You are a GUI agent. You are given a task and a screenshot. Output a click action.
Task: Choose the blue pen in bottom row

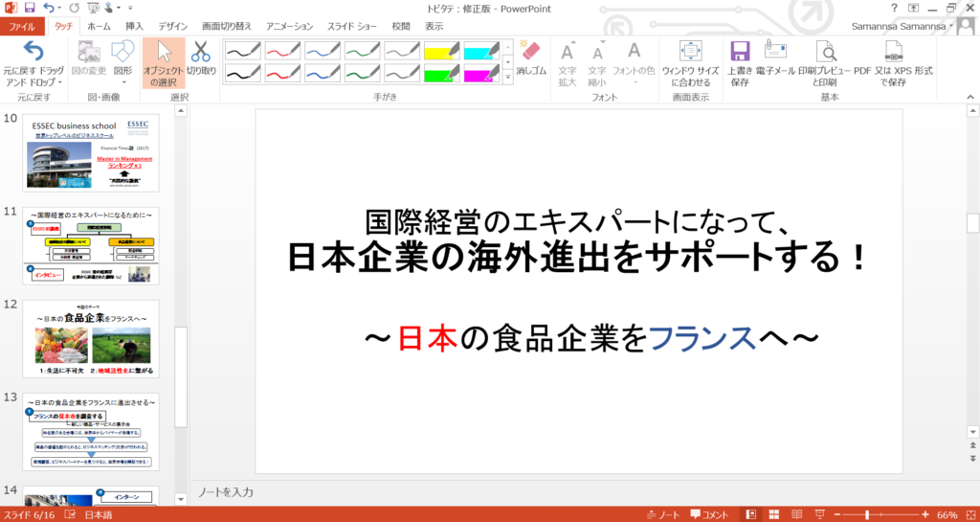pyautogui.click(x=323, y=73)
